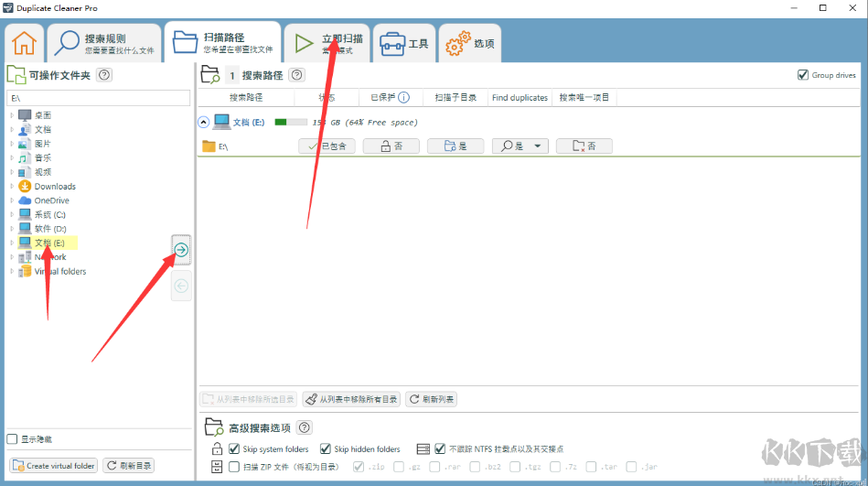Click the 文档 (E:) free space bar

pos(291,122)
